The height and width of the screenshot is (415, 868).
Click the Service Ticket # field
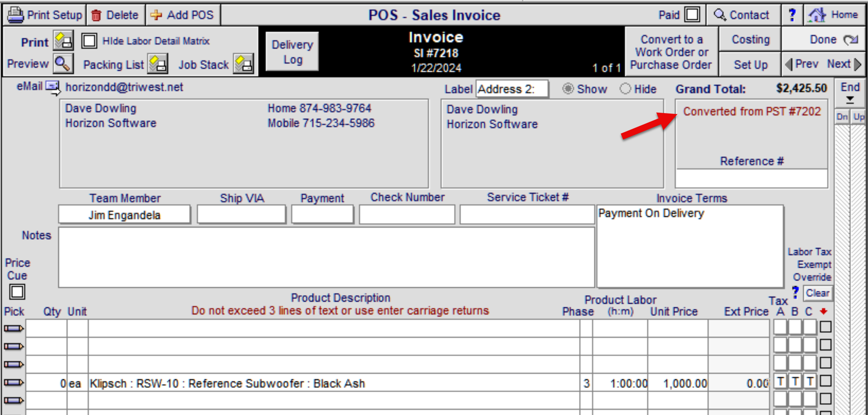pos(527,215)
